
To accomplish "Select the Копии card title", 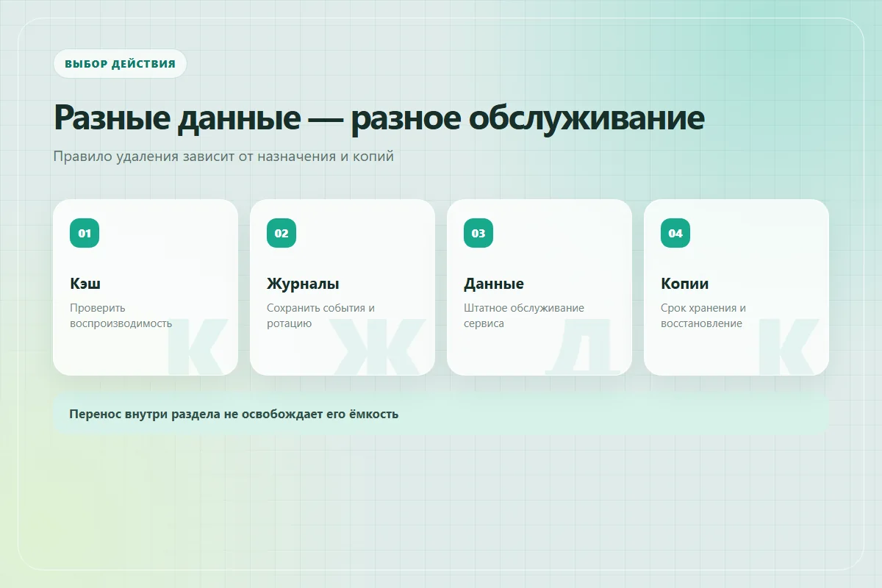I will tap(685, 284).
